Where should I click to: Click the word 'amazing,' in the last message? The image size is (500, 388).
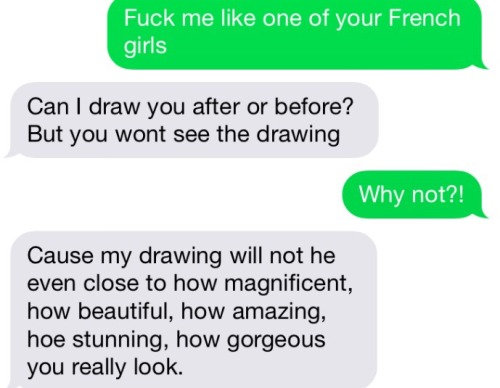(x=279, y=312)
